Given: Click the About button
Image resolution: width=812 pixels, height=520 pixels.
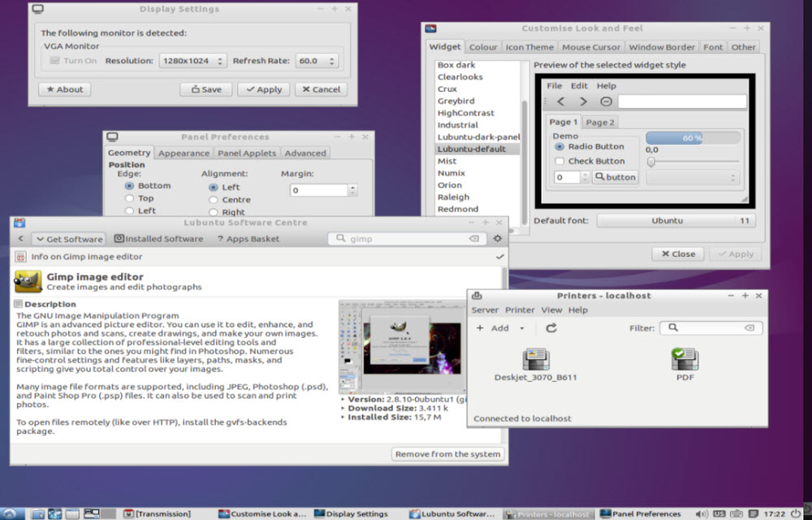Looking at the screenshot, I should (x=65, y=89).
